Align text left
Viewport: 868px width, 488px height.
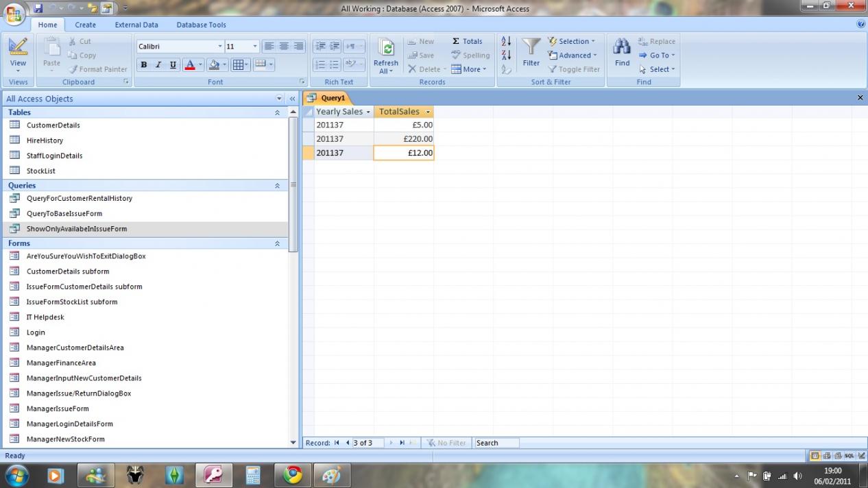coord(269,46)
